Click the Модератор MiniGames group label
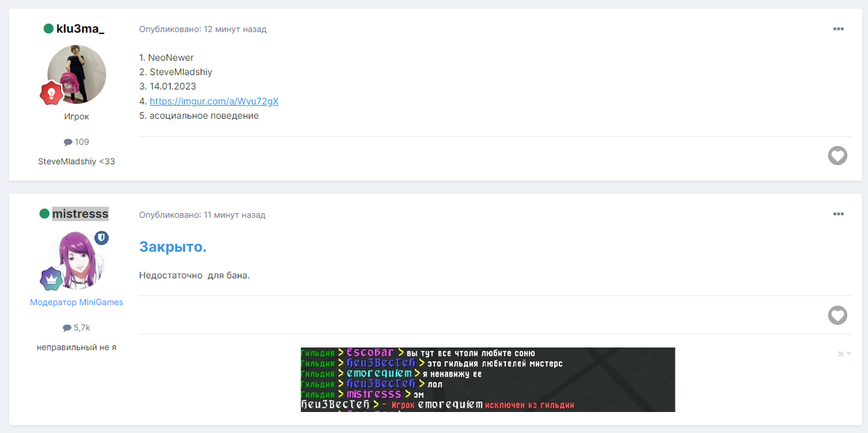868x433 pixels. point(77,302)
